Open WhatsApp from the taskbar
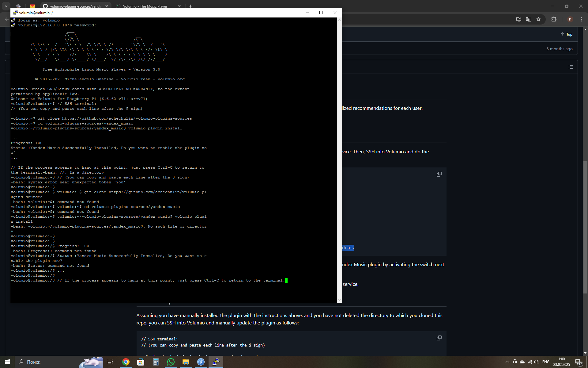This screenshot has height=368, width=588. 171,362
